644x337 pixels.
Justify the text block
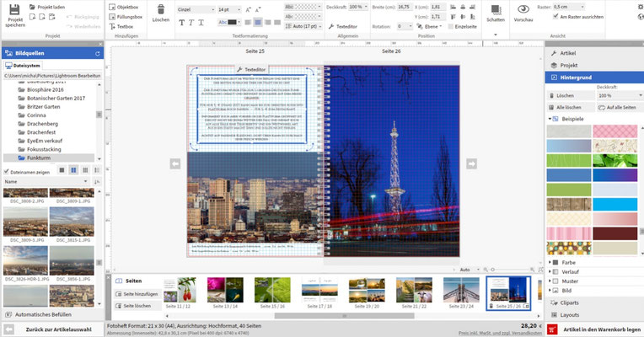[277, 22]
